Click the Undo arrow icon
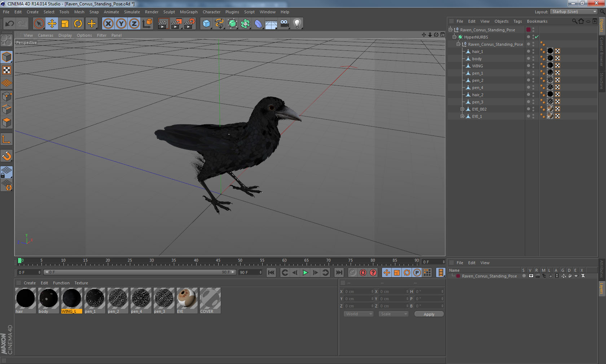 click(x=10, y=24)
